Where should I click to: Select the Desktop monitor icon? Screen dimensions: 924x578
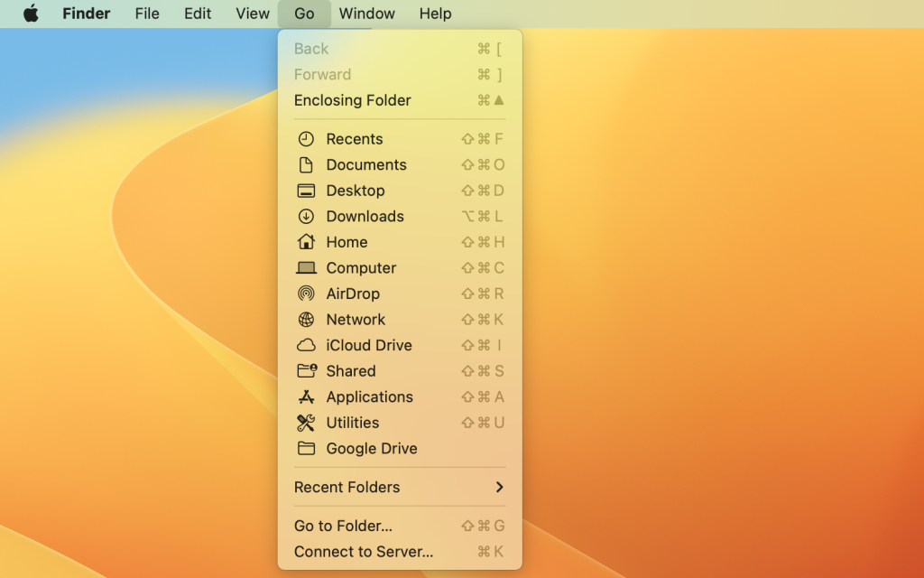pos(306,191)
